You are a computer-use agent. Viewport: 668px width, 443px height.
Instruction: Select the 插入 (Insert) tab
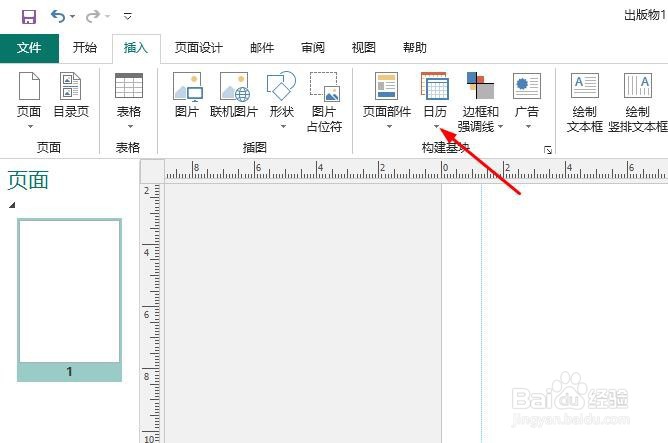[136, 48]
